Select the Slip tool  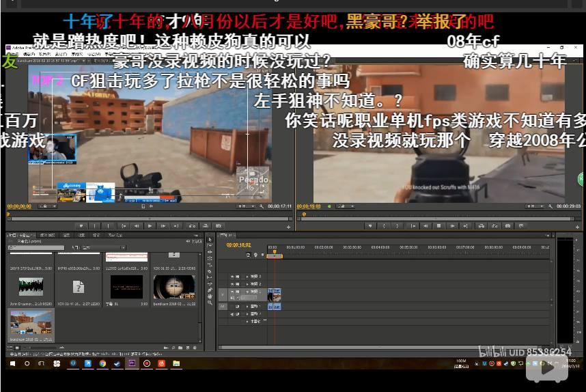[x=210, y=277]
